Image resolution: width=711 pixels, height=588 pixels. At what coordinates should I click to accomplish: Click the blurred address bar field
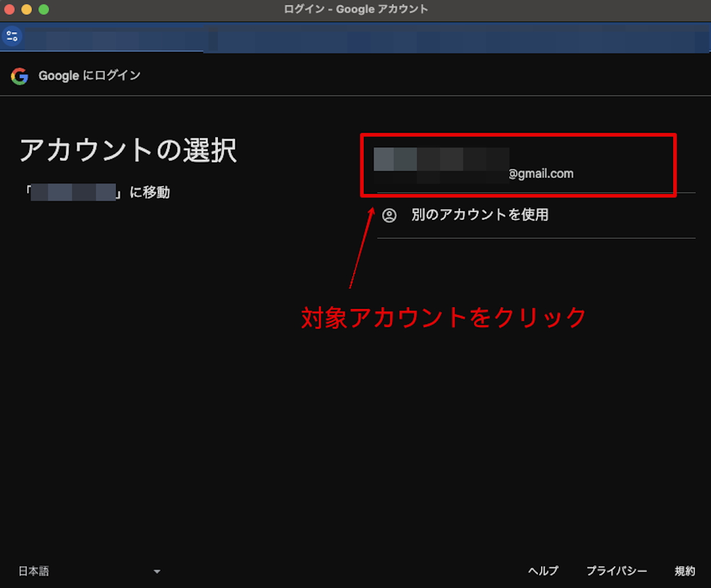(x=367, y=40)
